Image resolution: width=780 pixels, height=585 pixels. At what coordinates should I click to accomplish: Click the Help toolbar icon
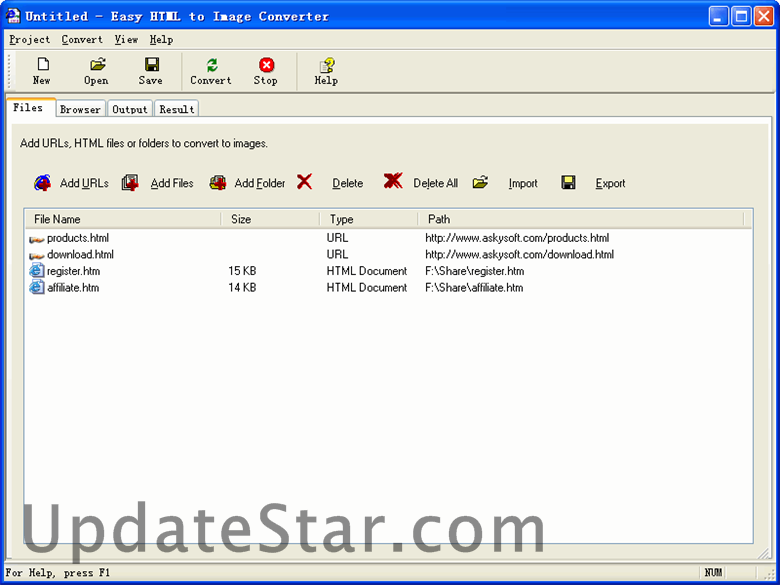pyautogui.click(x=326, y=65)
